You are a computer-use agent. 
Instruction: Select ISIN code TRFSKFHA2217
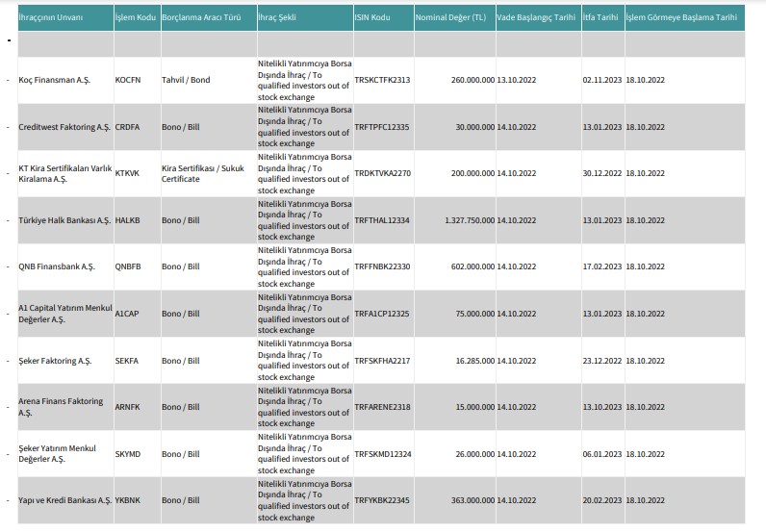point(382,361)
